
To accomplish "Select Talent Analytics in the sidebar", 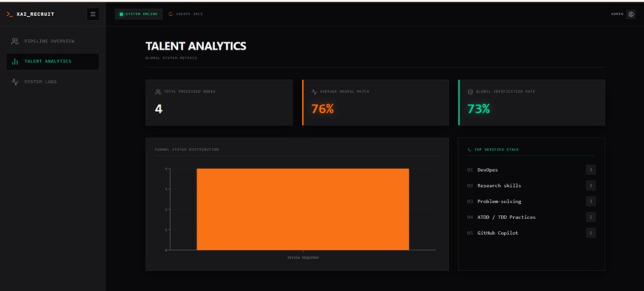I will [53, 62].
